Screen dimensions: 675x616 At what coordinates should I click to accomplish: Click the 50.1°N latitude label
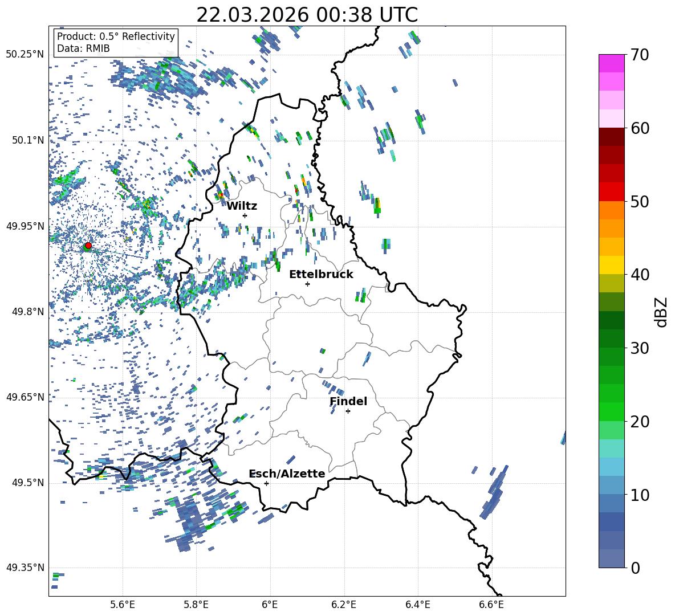click(x=28, y=140)
